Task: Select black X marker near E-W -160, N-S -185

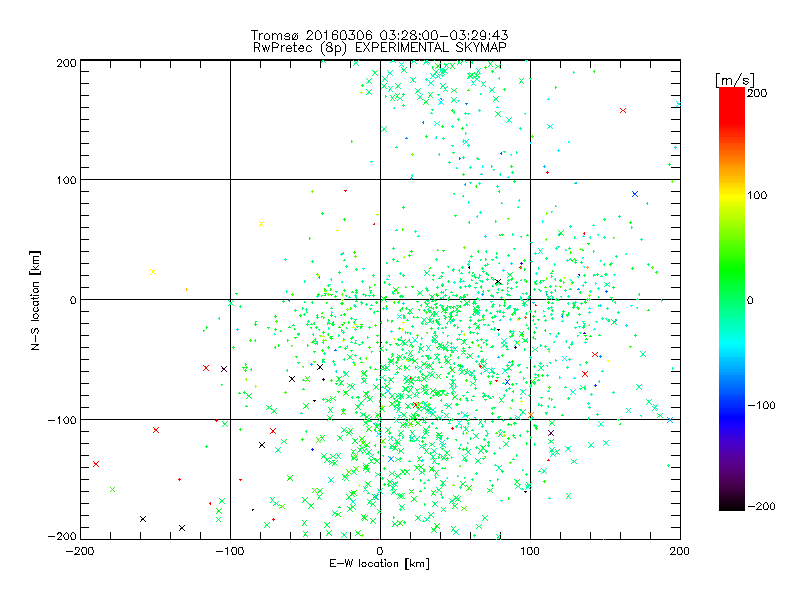Action: click(143, 519)
